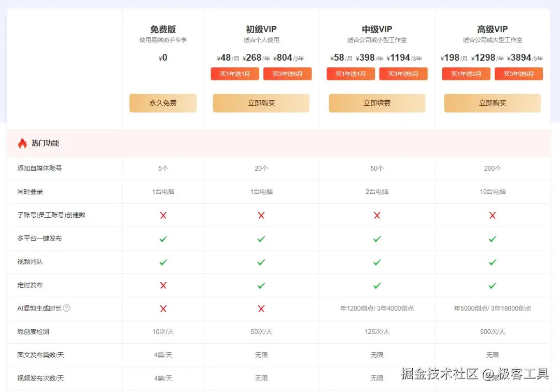Click 立即续费 under 中级VIP
Screen dimensions: 560x392
click(x=377, y=103)
